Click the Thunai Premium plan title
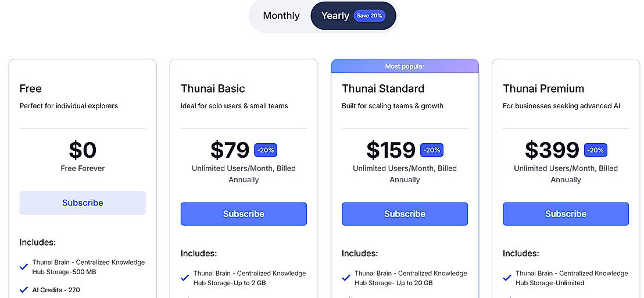This screenshot has width=644, height=298. click(543, 88)
